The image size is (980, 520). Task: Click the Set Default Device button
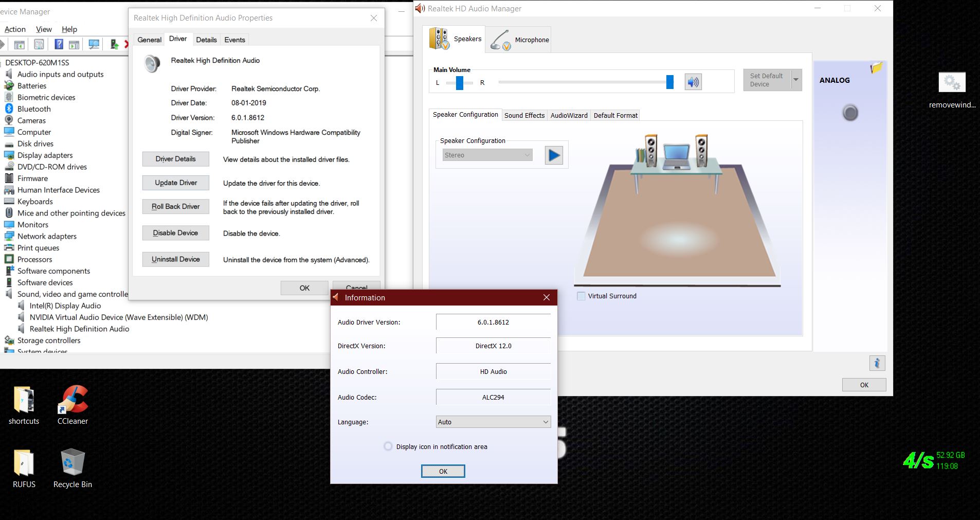(767, 80)
